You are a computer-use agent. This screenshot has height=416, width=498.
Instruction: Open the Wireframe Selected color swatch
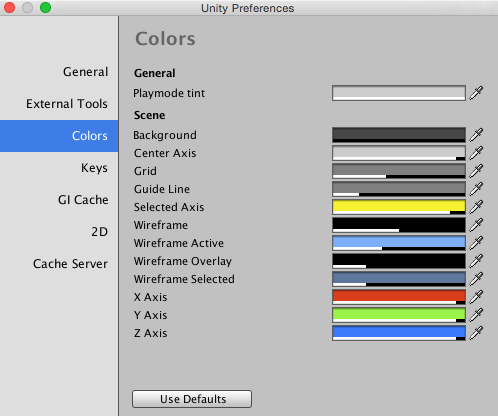pyautogui.click(x=399, y=279)
